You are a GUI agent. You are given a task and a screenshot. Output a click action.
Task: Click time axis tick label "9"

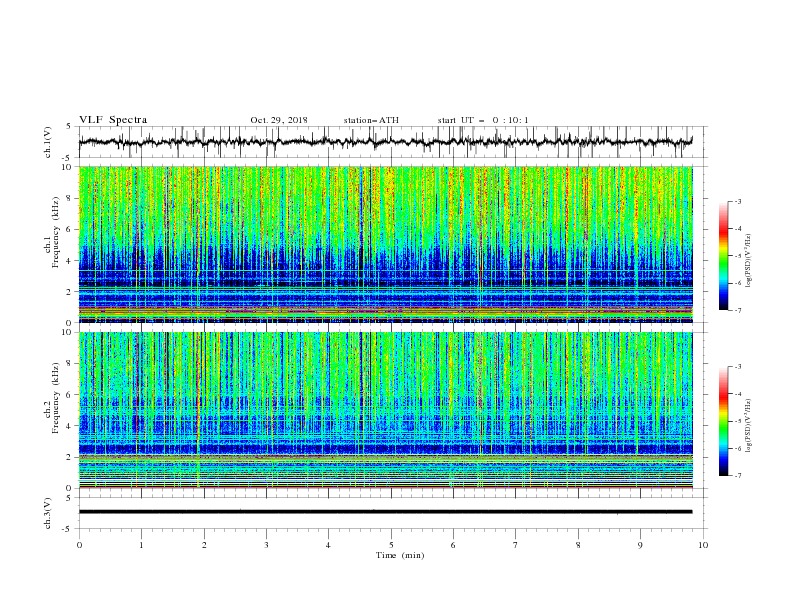[x=640, y=545]
